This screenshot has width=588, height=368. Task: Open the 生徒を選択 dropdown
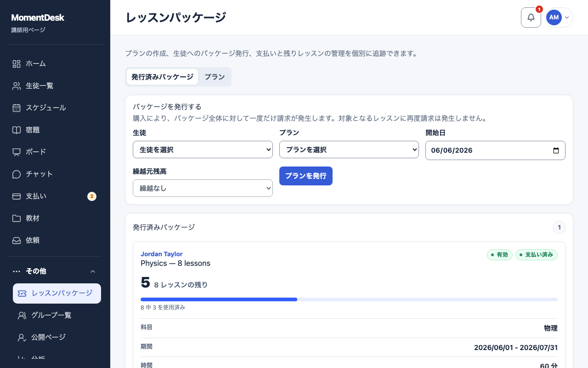click(x=203, y=149)
